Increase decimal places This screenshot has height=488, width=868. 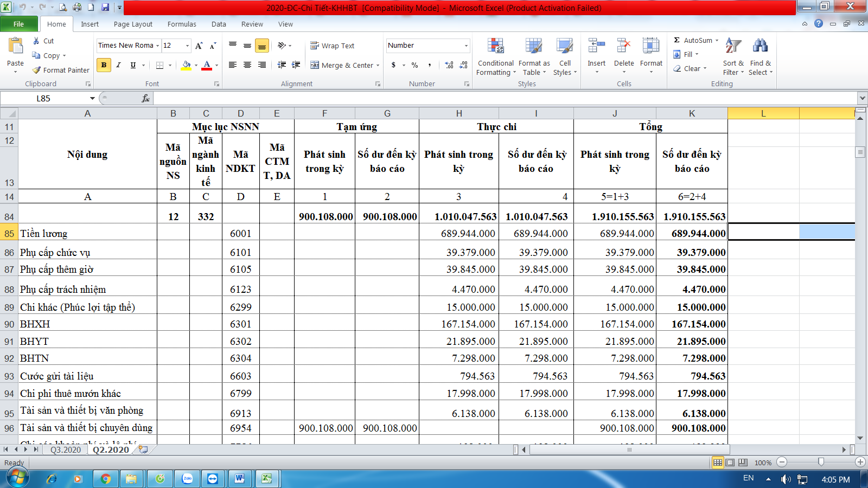(449, 65)
